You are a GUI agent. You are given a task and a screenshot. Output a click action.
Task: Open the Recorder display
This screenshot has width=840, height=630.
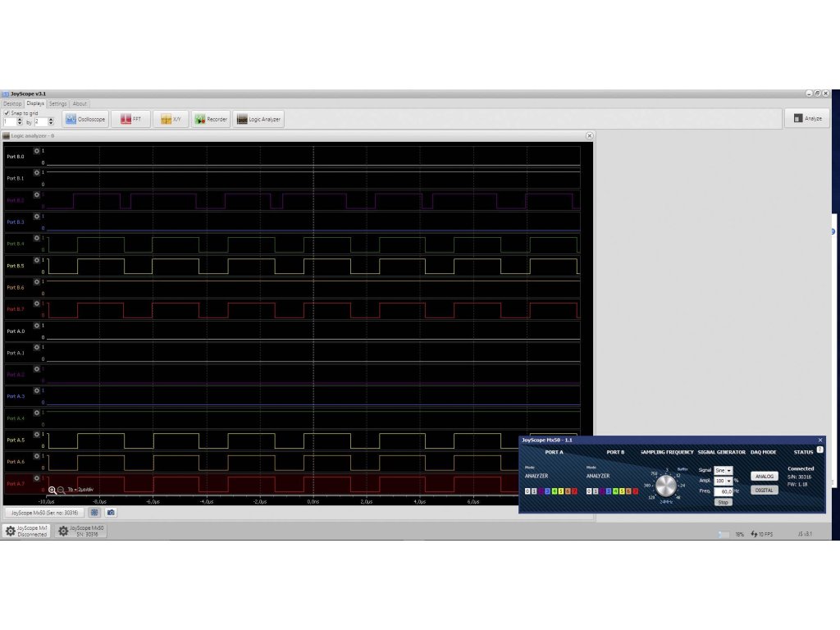tap(211, 119)
